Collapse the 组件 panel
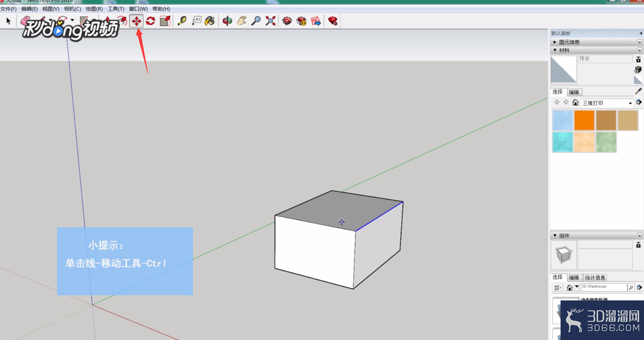 tap(555, 236)
